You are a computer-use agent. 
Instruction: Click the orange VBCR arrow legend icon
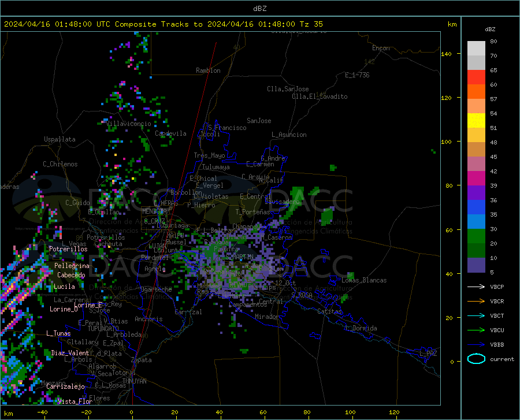tap(476, 302)
